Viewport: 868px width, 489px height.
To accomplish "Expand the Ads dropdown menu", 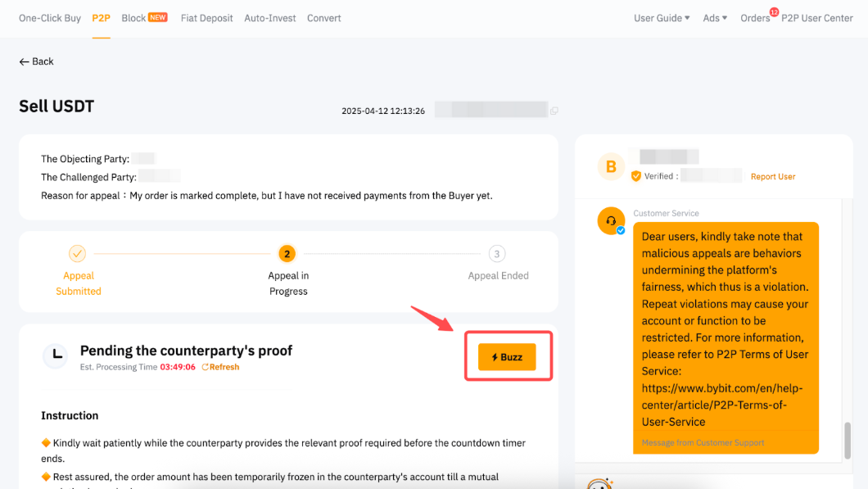I will point(715,18).
